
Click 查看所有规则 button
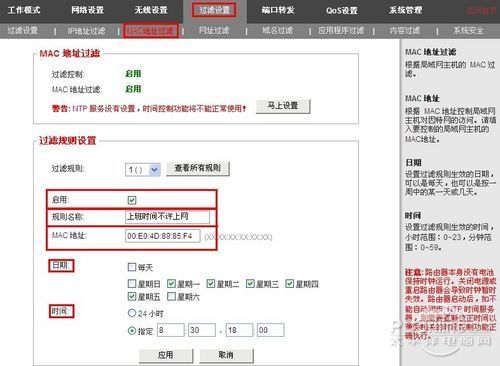(198, 168)
